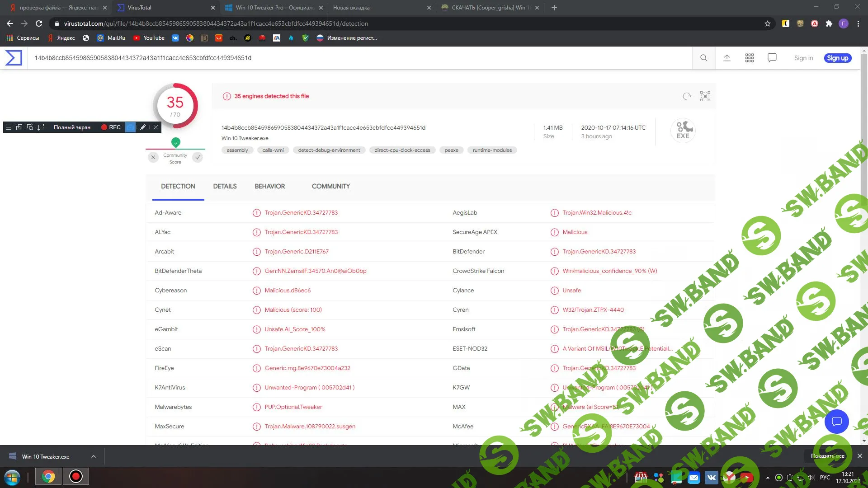Bookmark page with star icon
The image size is (868, 488).
(x=768, y=23)
